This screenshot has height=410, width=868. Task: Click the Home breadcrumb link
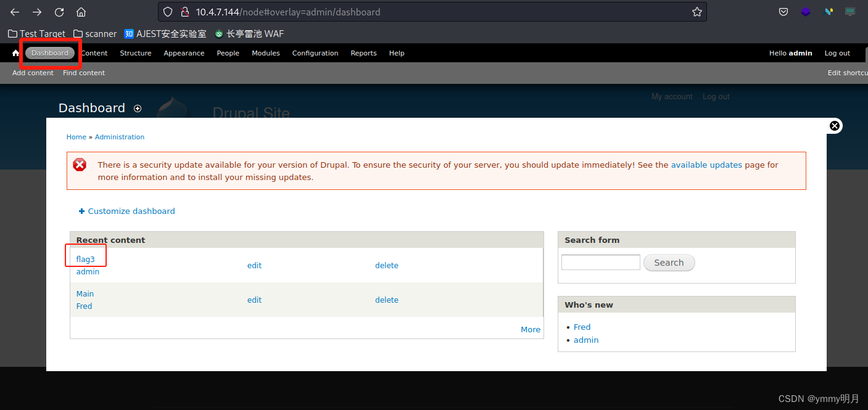[x=76, y=137]
